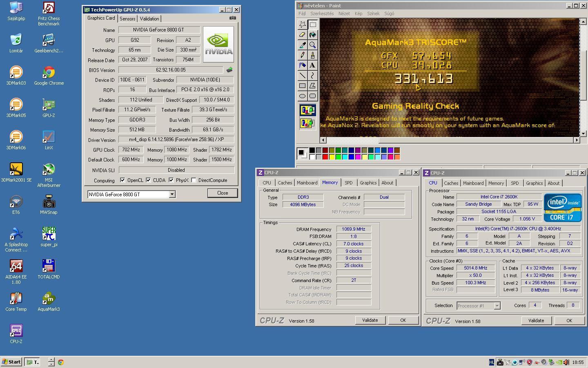588x368 pixels.
Task: Select the Pencil tool in Paint
Action: coord(302,55)
